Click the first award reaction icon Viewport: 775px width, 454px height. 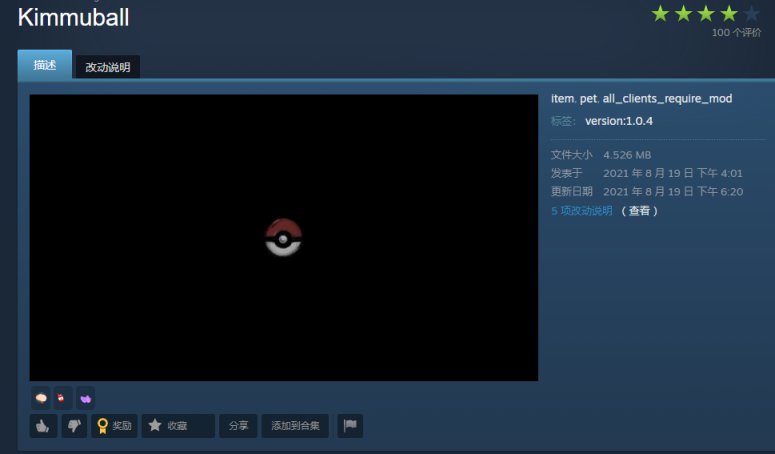[41, 398]
